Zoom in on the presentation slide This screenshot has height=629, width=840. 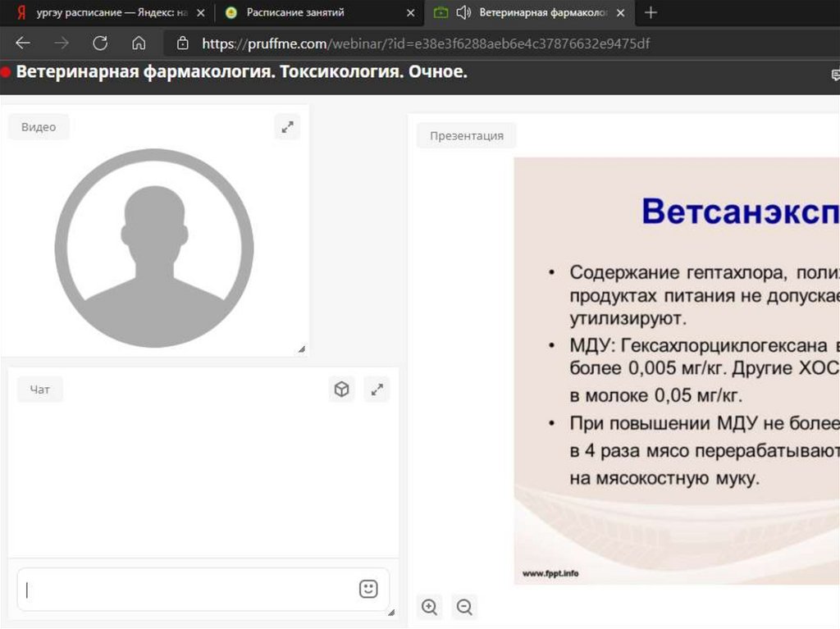pos(429,607)
